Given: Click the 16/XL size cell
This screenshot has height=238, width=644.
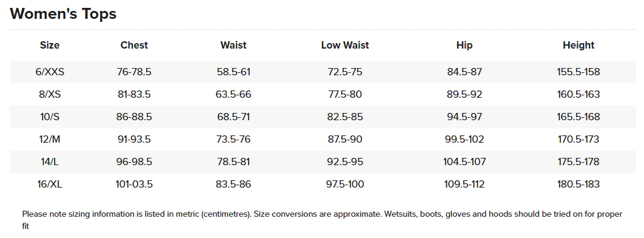Looking at the screenshot, I should 50,184.
